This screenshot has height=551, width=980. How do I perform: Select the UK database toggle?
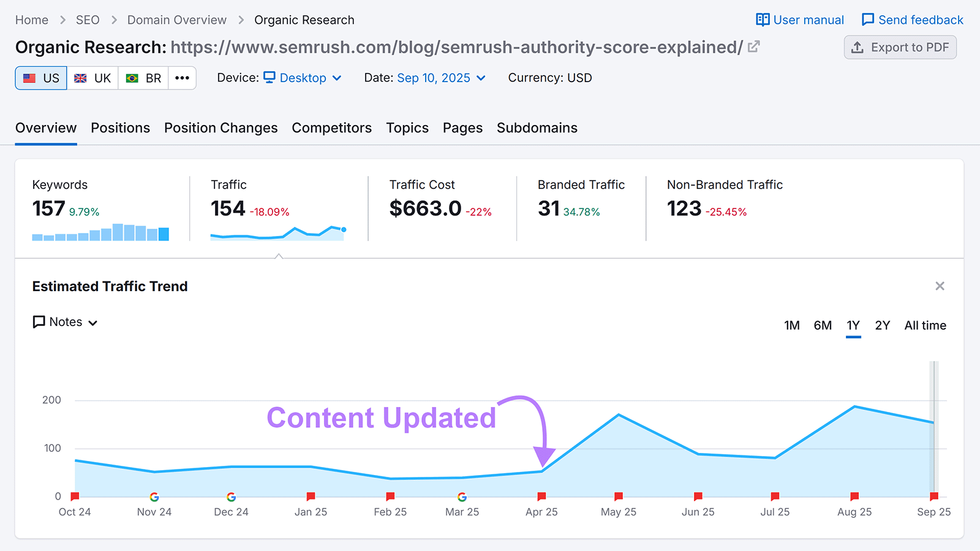pyautogui.click(x=92, y=78)
